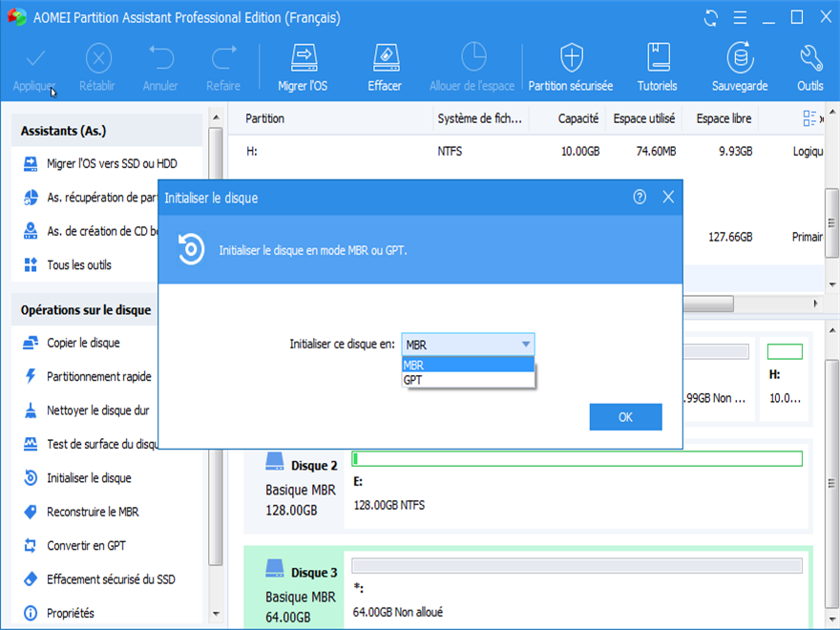Choose Reconstruire le MBR operation
Viewport: 840px width, 630px height.
[x=93, y=512]
